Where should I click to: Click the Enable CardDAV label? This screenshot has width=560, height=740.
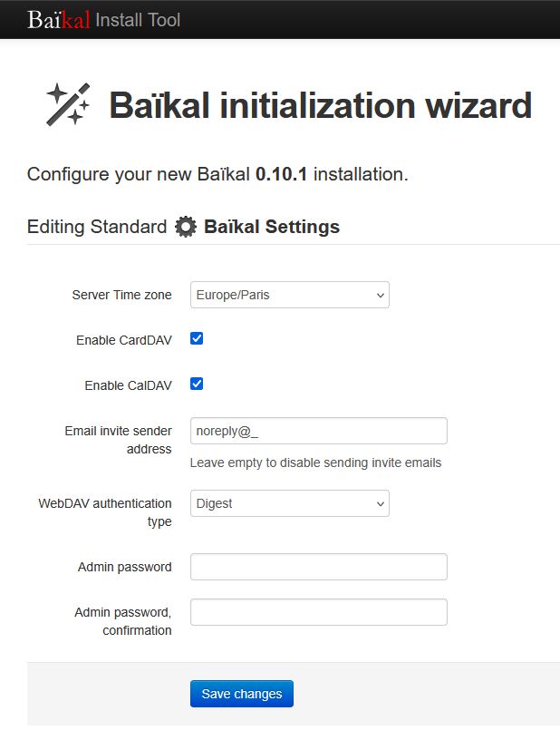(x=124, y=340)
